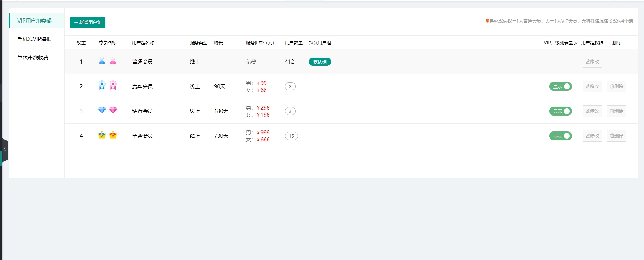
Task: Click the male price ¥999
Action: (263, 133)
